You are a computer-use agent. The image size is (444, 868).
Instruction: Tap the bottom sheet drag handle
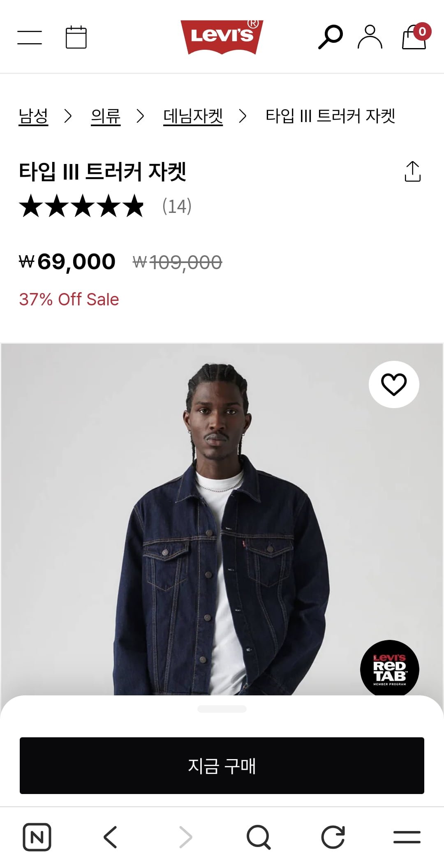coord(222,709)
